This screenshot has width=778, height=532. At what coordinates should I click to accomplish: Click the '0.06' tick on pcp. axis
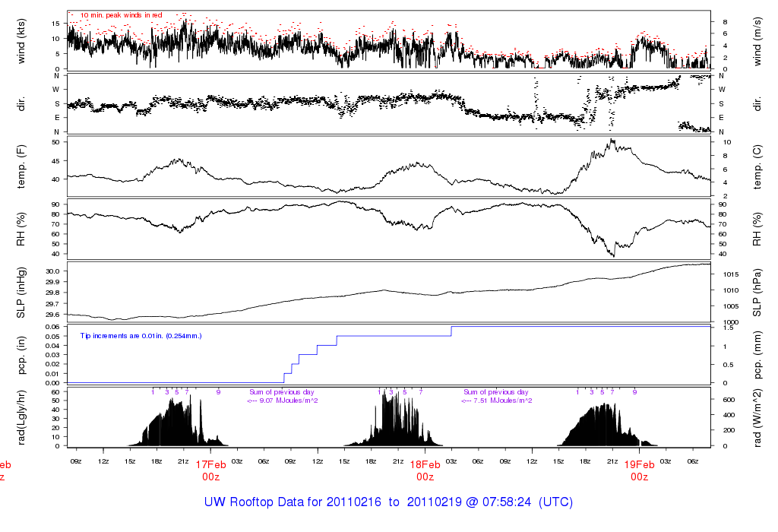(52, 327)
